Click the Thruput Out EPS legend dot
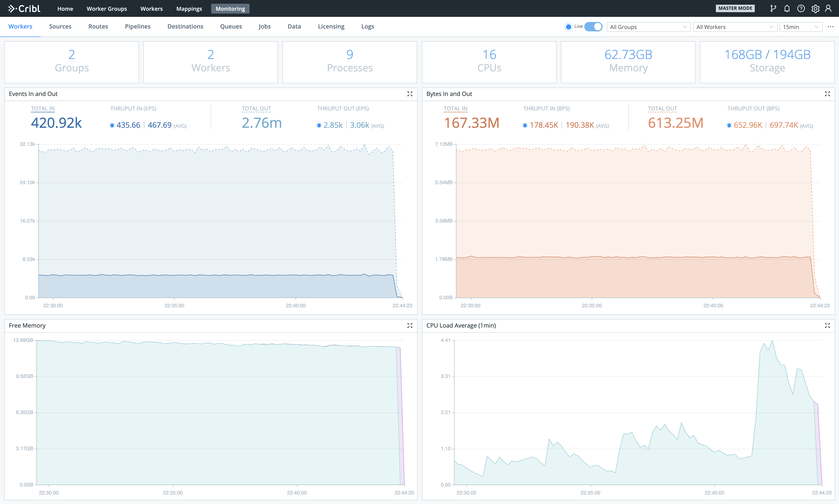Screen dimensions: 839x504 tap(319, 125)
